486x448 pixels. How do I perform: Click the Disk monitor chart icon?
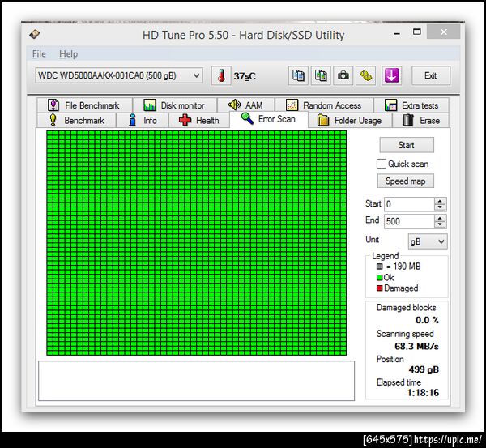click(150, 105)
